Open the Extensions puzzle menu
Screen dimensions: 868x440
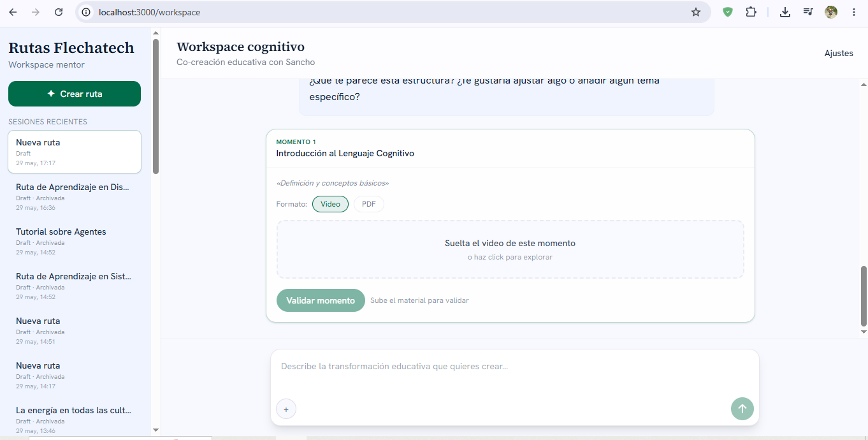tap(751, 12)
